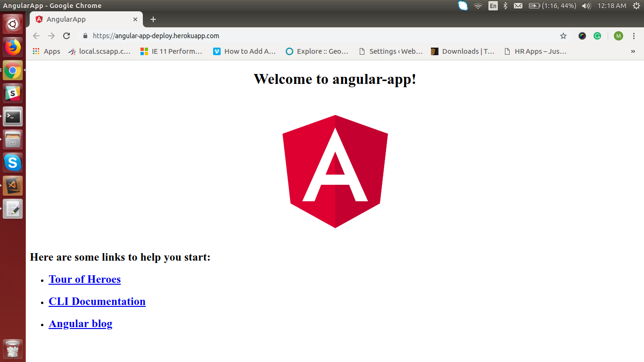Viewport: 644px width, 362px height.
Task: Open the Terminal launcher icon
Action: tap(13, 116)
